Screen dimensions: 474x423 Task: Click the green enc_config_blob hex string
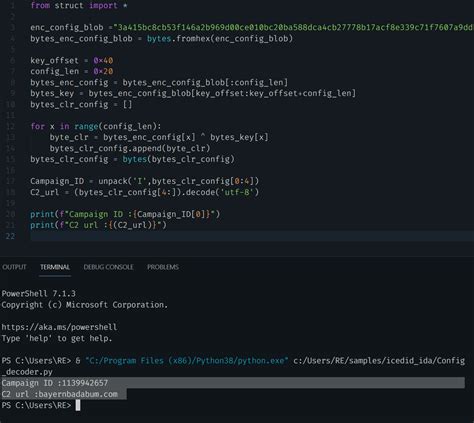click(293, 27)
